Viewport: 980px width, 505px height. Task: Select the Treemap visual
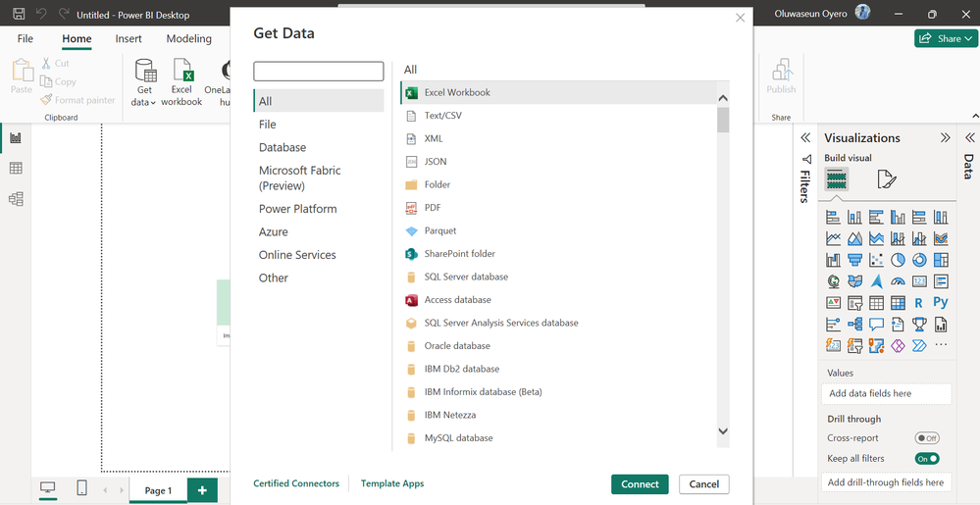pos(941,260)
